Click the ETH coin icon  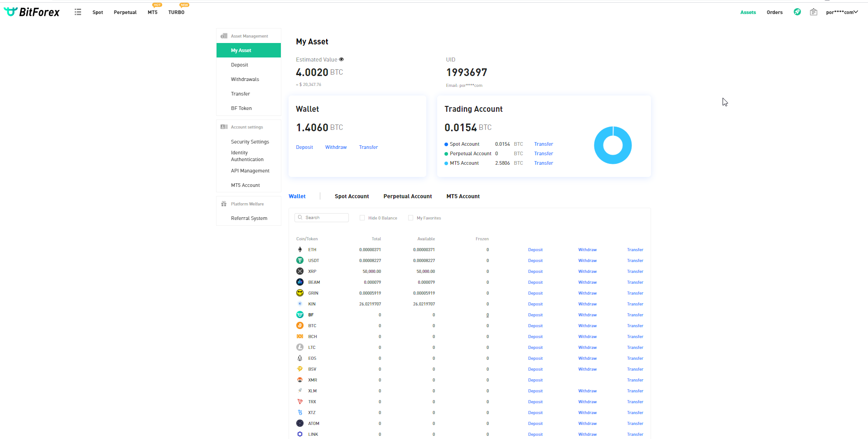(x=300, y=249)
